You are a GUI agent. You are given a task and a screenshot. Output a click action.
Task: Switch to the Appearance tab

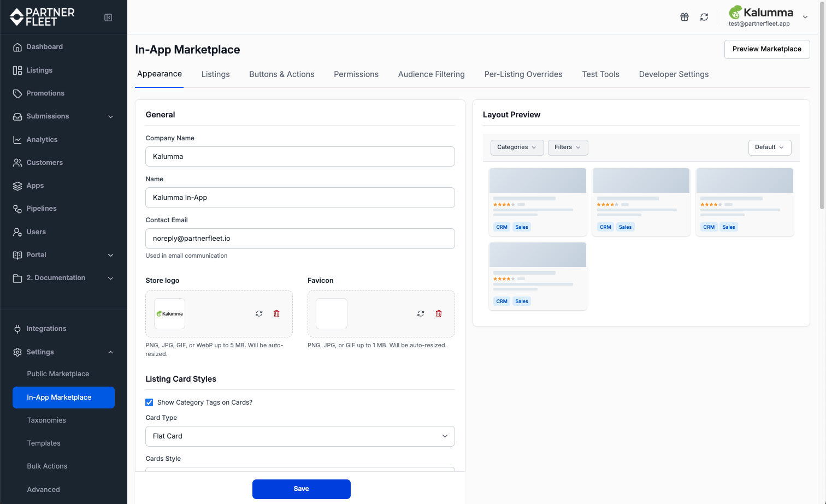(160, 74)
